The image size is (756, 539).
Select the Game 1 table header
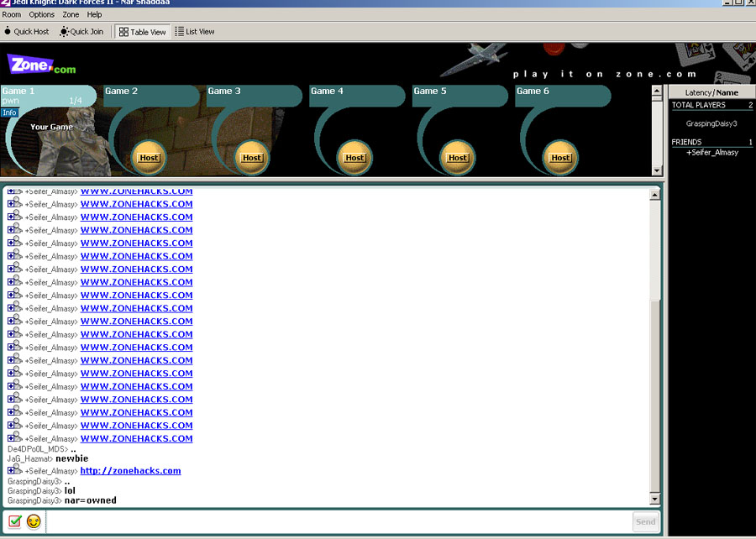tap(48, 96)
